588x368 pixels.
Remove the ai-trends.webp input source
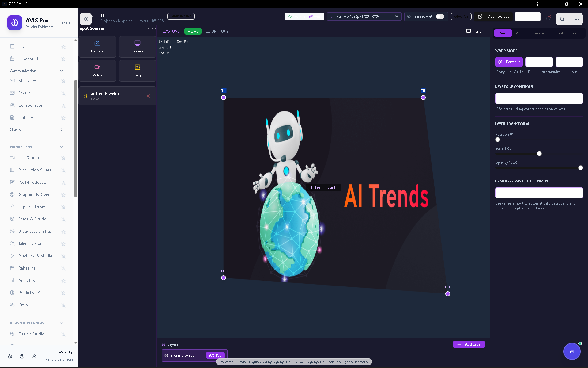tap(148, 96)
